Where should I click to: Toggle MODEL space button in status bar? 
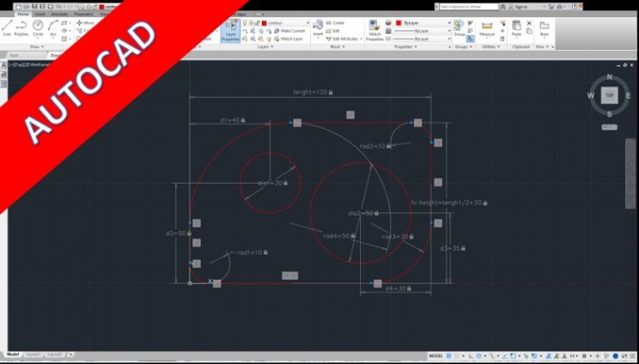(x=437, y=355)
